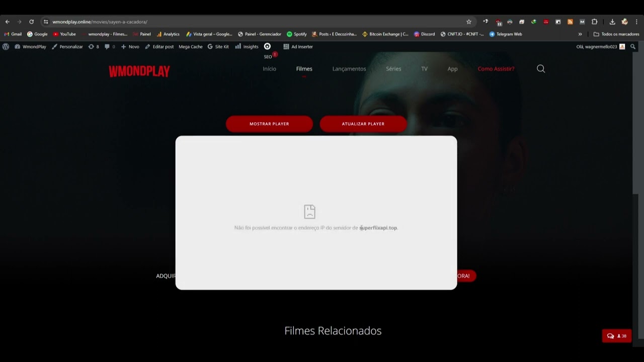Open TV navigation item

[424, 69]
